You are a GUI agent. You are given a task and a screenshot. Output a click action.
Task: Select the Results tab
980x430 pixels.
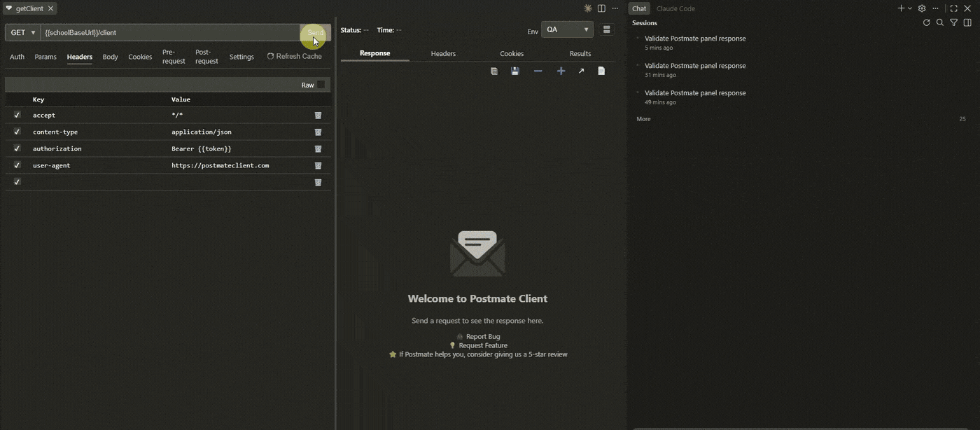[x=580, y=53]
